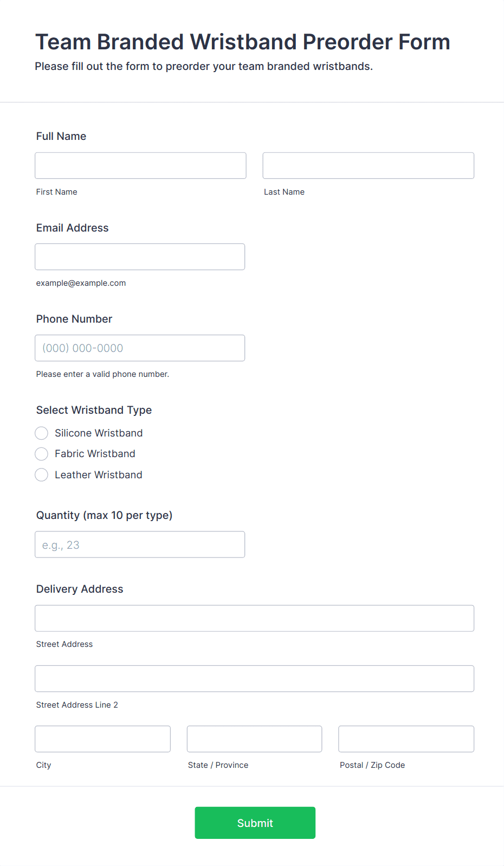
Task: Pick the Leather Wristband radio option
Action: [x=42, y=475]
